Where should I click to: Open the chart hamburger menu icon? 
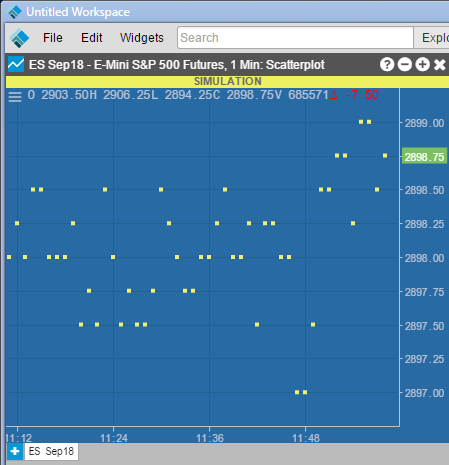point(15,97)
